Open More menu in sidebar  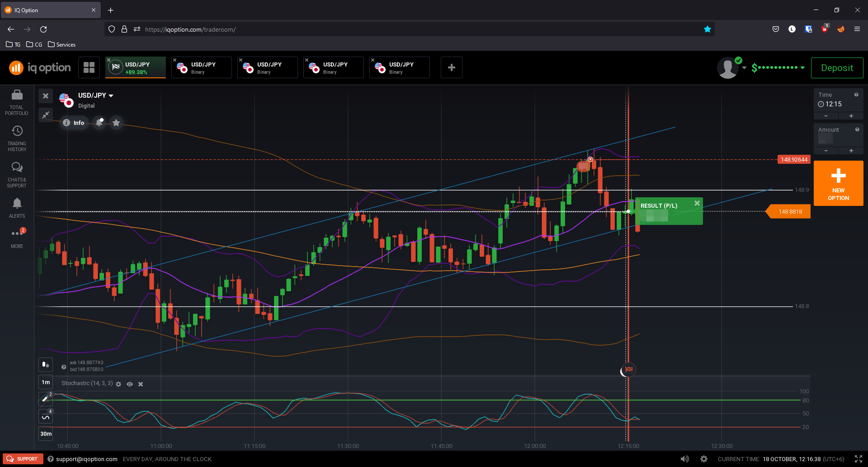point(17,238)
